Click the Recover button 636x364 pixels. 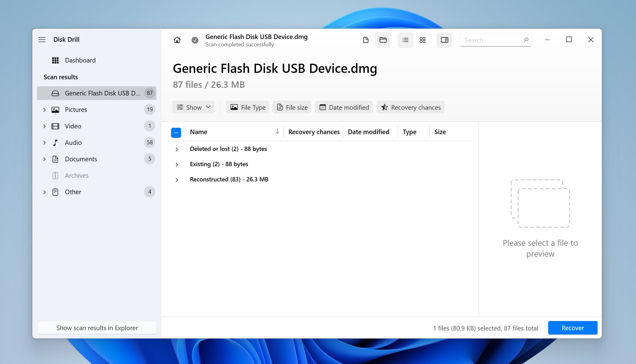coord(572,328)
